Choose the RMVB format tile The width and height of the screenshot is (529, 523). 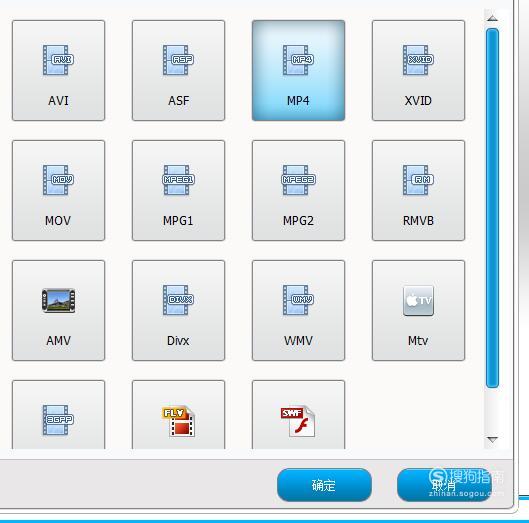[418, 190]
